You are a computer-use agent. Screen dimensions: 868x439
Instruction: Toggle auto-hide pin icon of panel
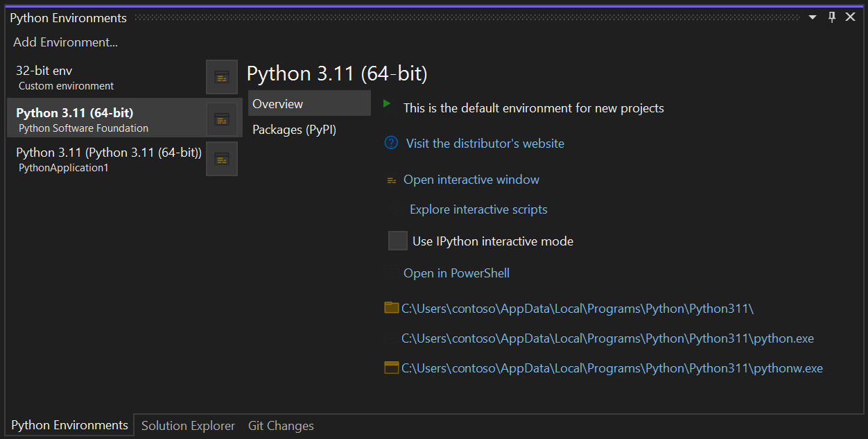pyautogui.click(x=833, y=17)
